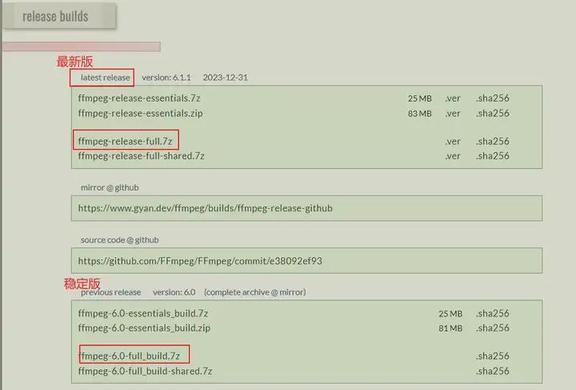The width and height of the screenshot is (576, 390).
Task: Open the gyan.dev ffmpeg-release-github mirror URL
Action: [205, 208]
